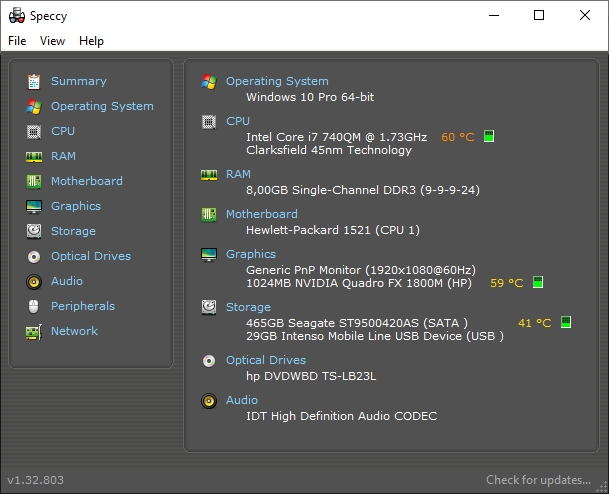The height and width of the screenshot is (494, 609).
Task: Select Summary in the sidebar
Action: click(x=79, y=81)
